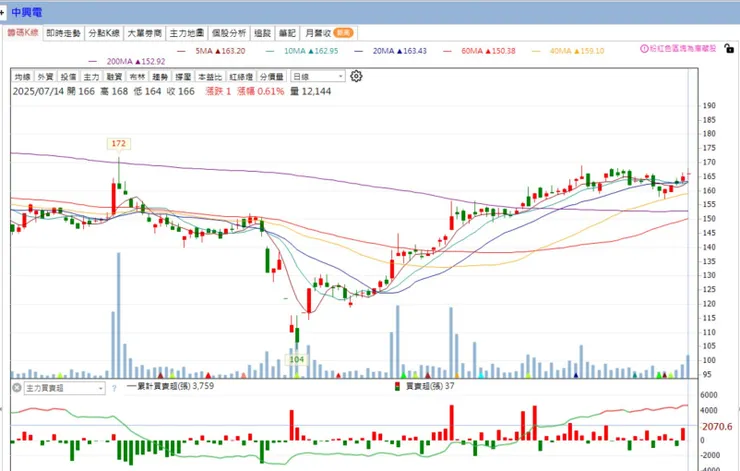Open the 月營收 tab
Image resolution: width=740 pixels, height=471 pixels.
[329, 33]
